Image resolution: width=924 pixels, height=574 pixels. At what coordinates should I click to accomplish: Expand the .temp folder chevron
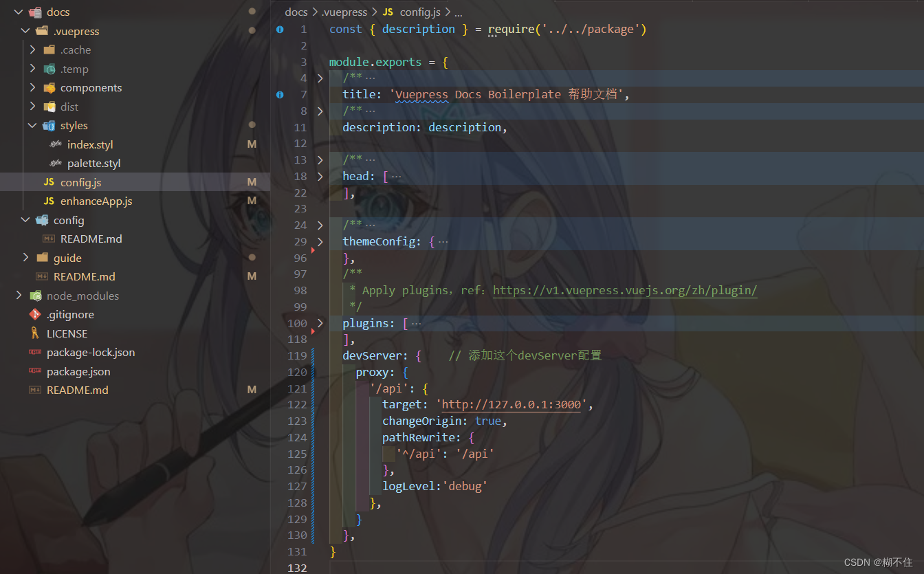coord(32,69)
